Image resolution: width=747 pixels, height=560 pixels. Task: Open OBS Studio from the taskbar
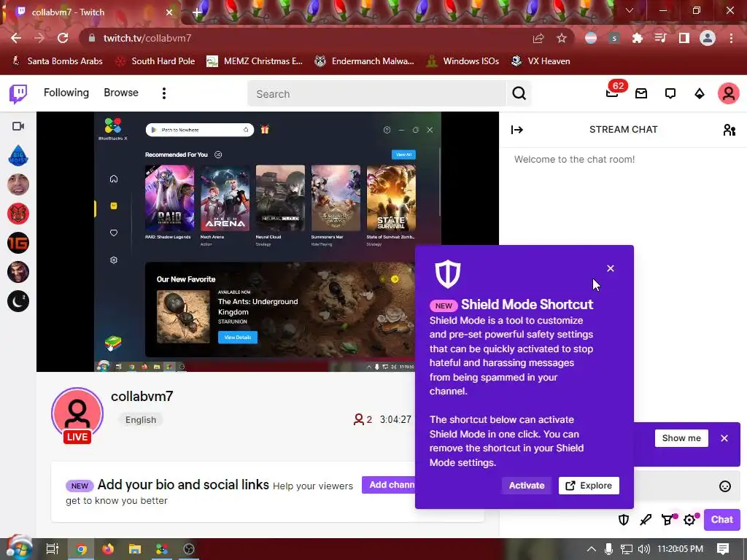189,550
